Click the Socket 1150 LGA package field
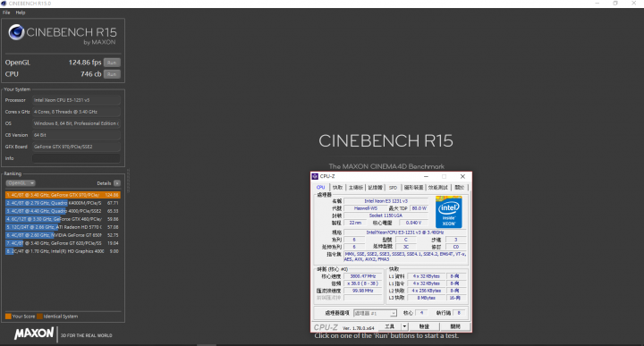 386,215
